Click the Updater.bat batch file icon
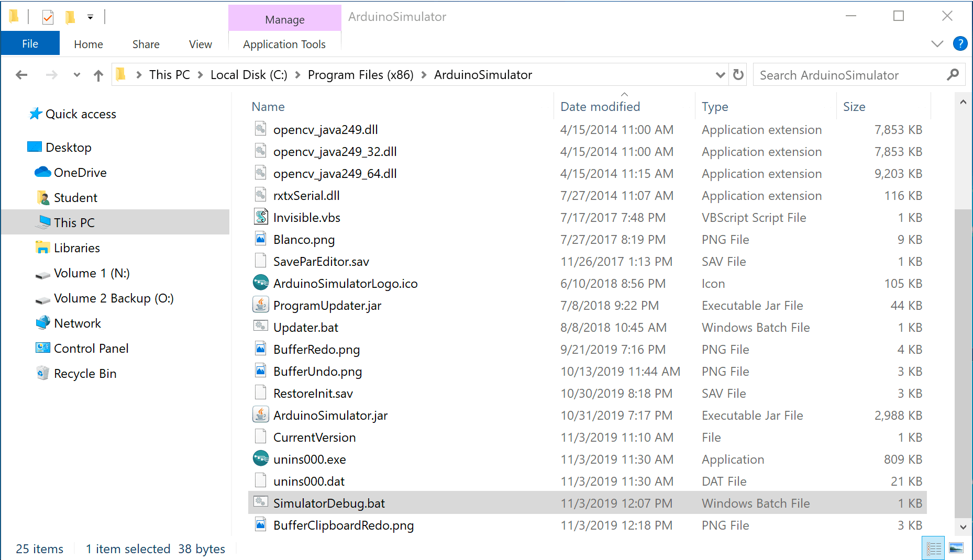The image size is (973, 560). click(x=260, y=327)
